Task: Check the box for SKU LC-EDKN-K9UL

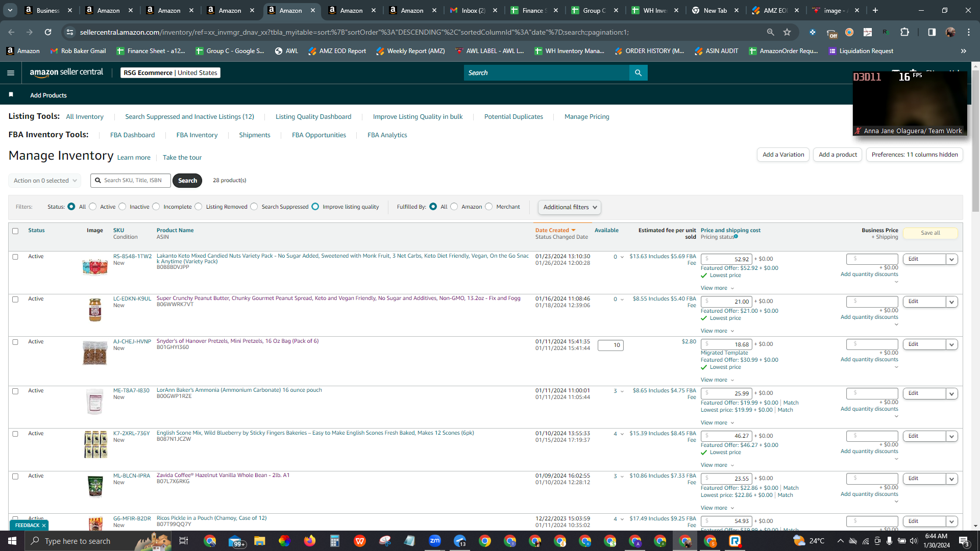Action: (15, 299)
